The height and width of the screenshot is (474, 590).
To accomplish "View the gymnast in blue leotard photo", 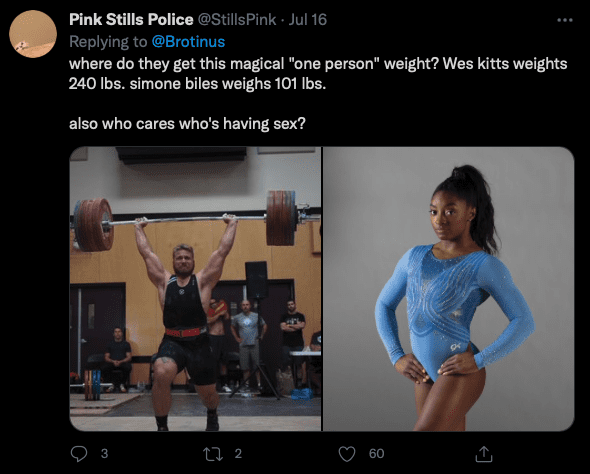I will pos(449,289).
